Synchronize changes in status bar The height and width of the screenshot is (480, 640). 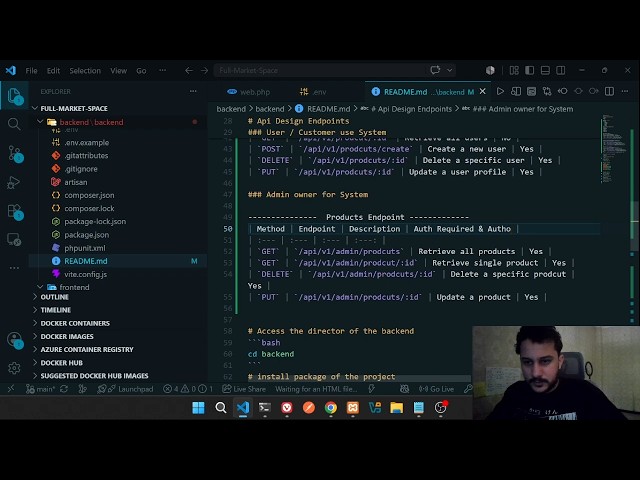pos(64,389)
